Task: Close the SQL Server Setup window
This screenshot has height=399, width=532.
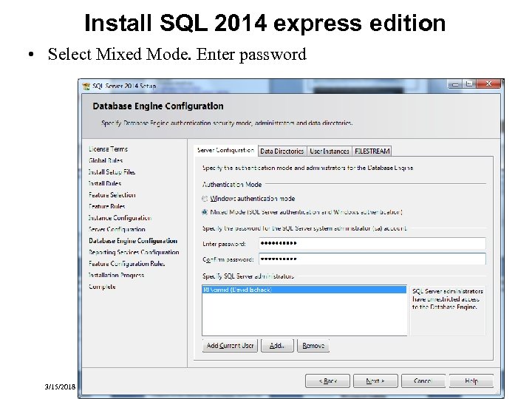Action: 488,84
